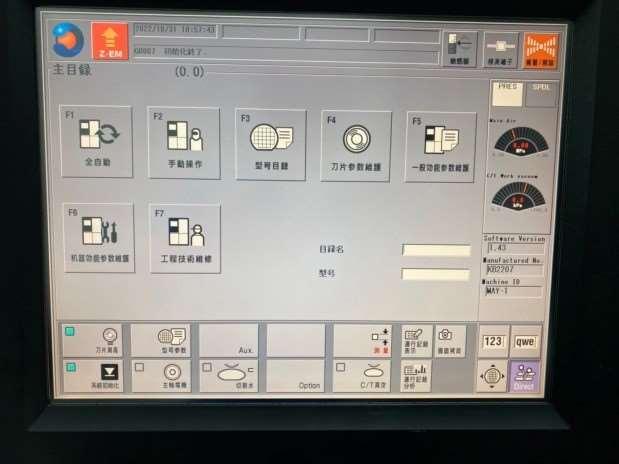Open F6 machine function parameter maintenance

click(x=97, y=238)
